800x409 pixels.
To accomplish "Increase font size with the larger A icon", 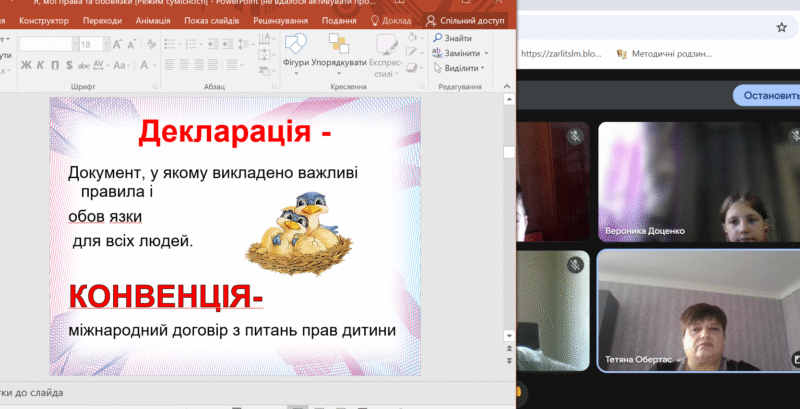I will coord(118,44).
